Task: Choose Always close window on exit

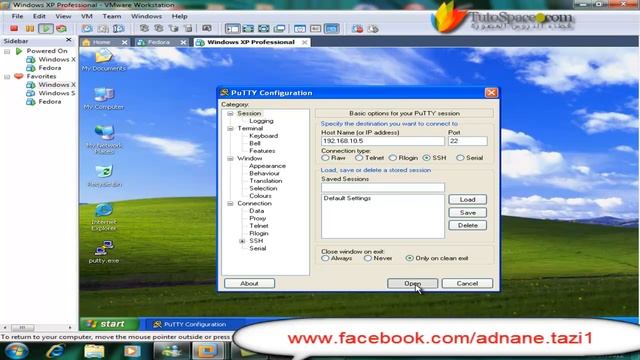Action: [x=325, y=258]
